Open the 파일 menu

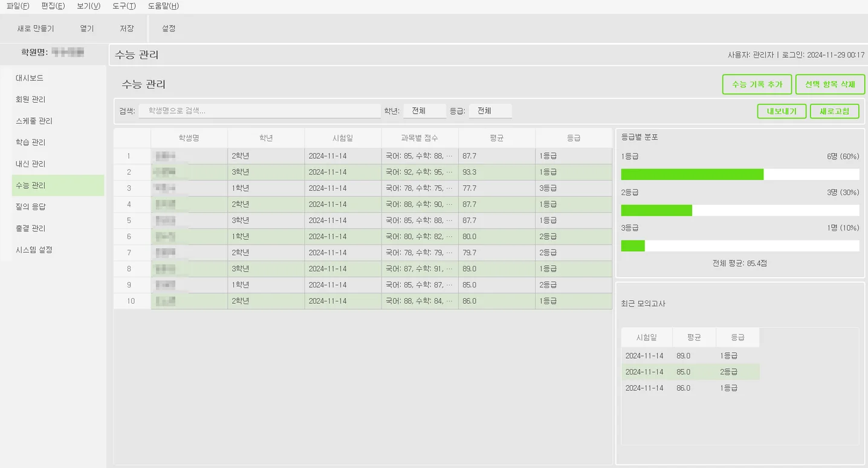18,6
